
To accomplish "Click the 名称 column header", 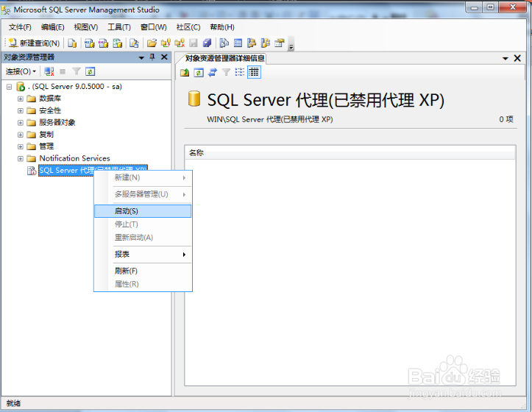I will point(350,153).
